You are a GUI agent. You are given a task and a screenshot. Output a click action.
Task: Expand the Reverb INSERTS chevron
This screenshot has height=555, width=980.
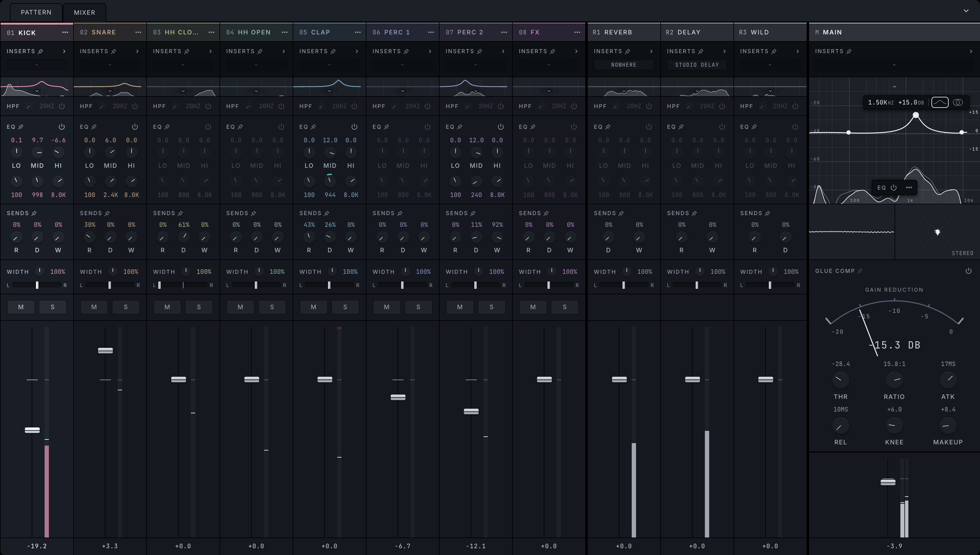coord(651,51)
